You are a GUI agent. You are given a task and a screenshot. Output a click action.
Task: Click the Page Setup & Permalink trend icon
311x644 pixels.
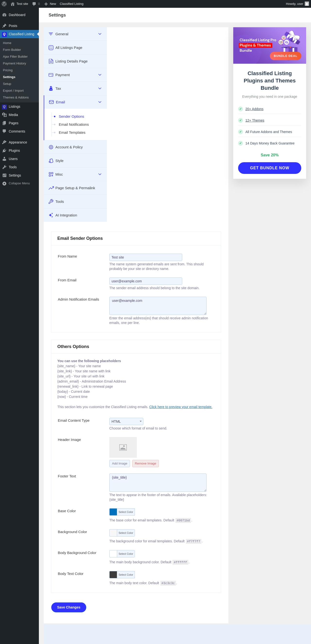51,188
